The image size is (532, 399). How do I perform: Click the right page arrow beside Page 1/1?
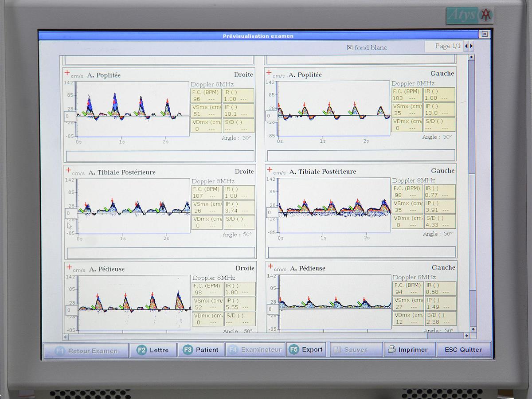click(471, 46)
